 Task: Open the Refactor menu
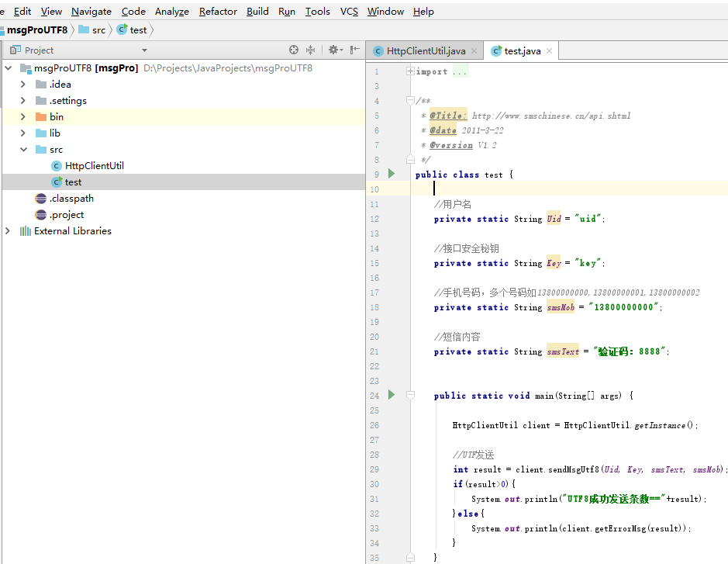(218, 11)
